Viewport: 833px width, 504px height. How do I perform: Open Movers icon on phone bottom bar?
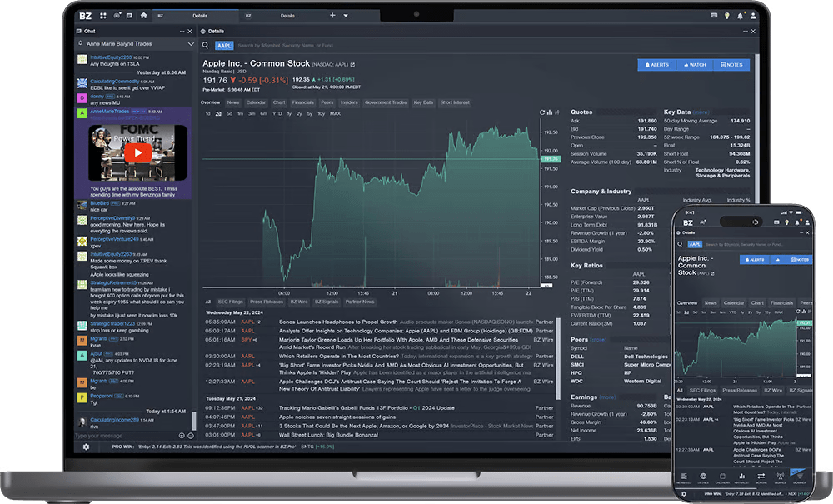click(x=761, y=478)
